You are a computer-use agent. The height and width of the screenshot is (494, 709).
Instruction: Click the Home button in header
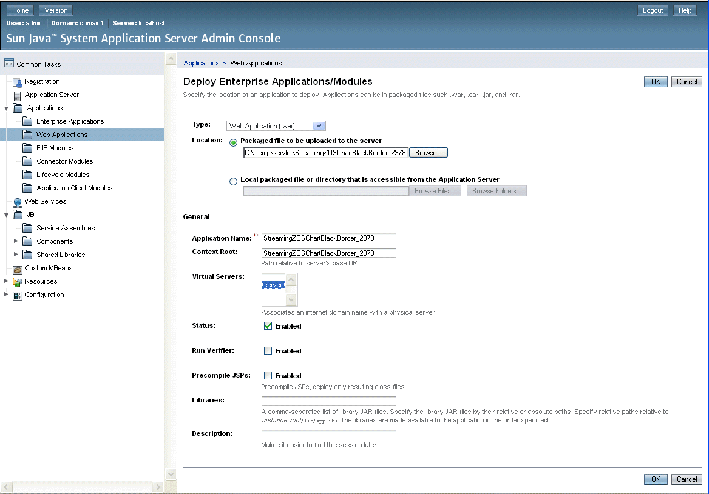tap(20, 10)
